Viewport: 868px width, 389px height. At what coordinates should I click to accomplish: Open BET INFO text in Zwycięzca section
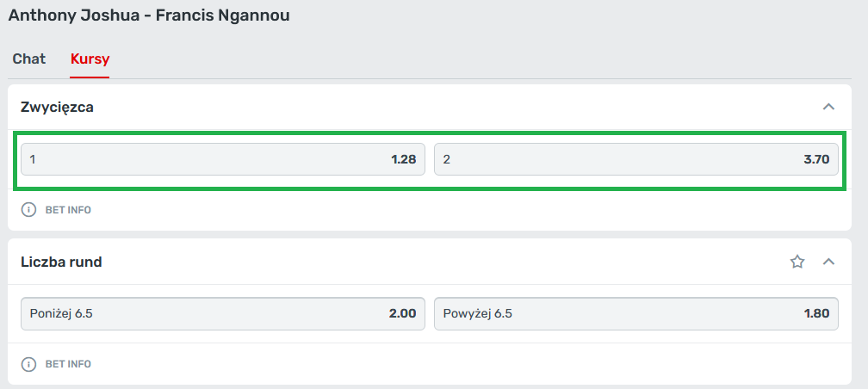(x=68, y=210)
